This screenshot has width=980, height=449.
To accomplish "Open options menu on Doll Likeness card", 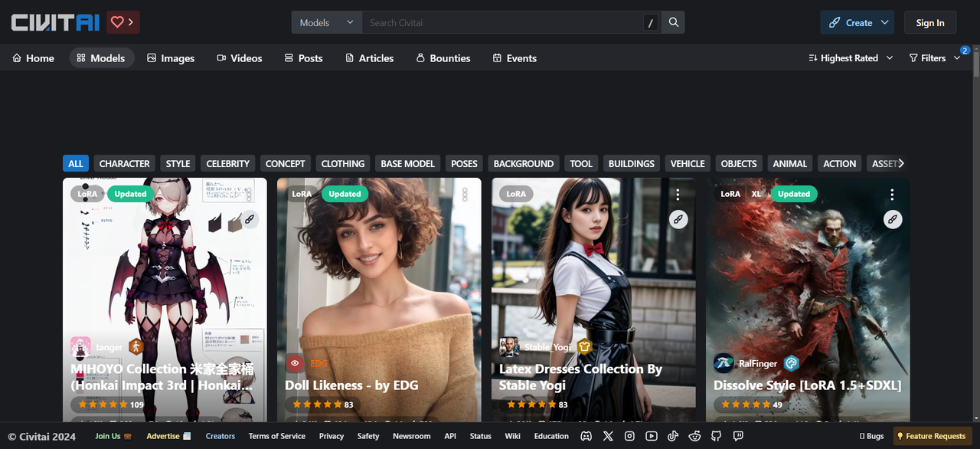I will (x=464, y=195).
